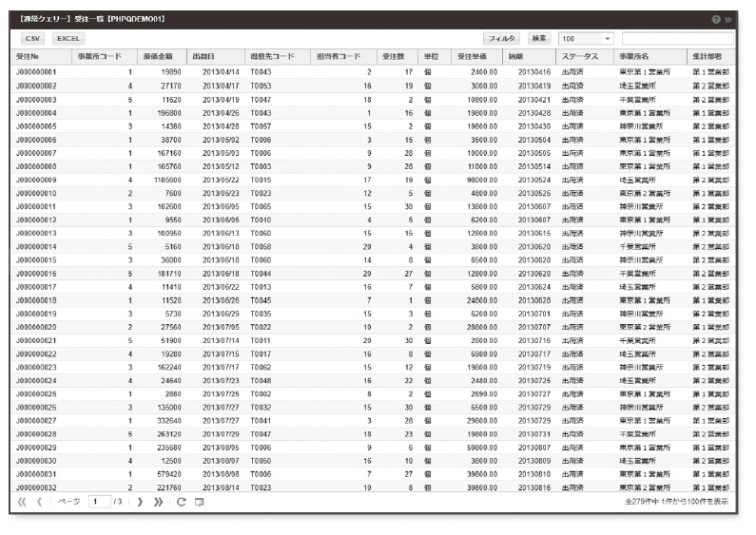Go to the next page arrow
Viewport: 756px width, 535px height.
pyautogui.click(x=140, y=503)
